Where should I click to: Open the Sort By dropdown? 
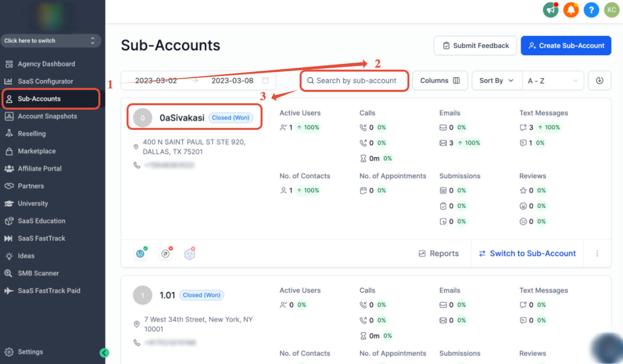pos(496,80)
